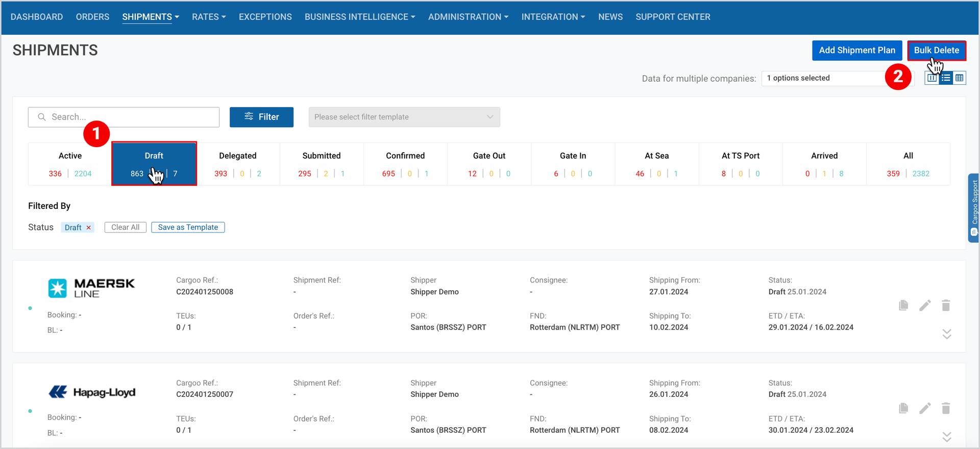
Task: Copy the Hapag-Lloyd draft shipment
Action: [903, 408]
